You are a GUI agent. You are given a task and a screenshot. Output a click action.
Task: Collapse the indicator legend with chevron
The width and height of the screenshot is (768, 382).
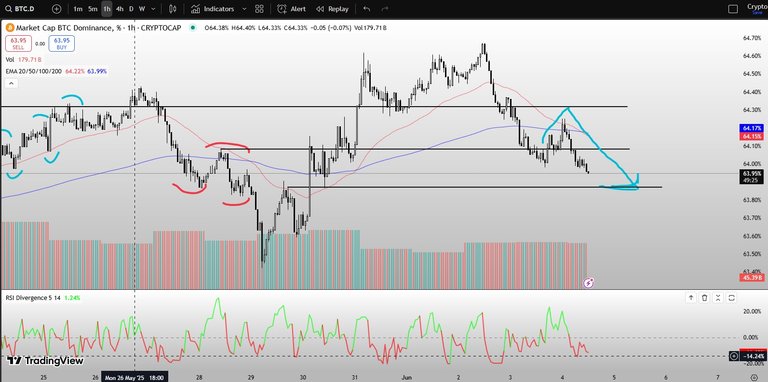(11, 84)
